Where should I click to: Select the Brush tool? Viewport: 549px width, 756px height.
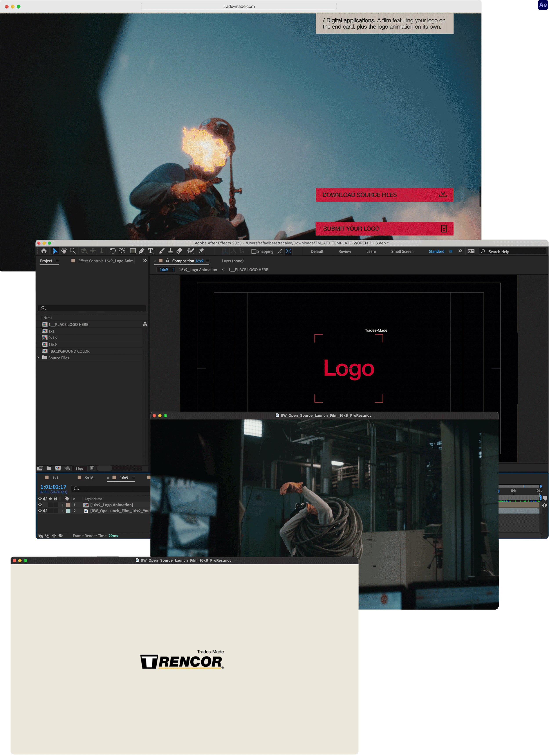(162, 251)
